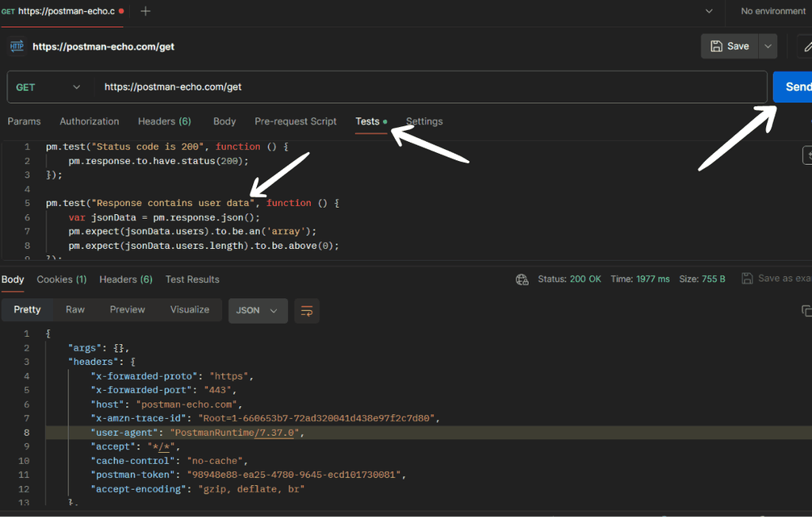Click the Save button
The width and height of the screenshot is (812, 517).
pos(730,46)
